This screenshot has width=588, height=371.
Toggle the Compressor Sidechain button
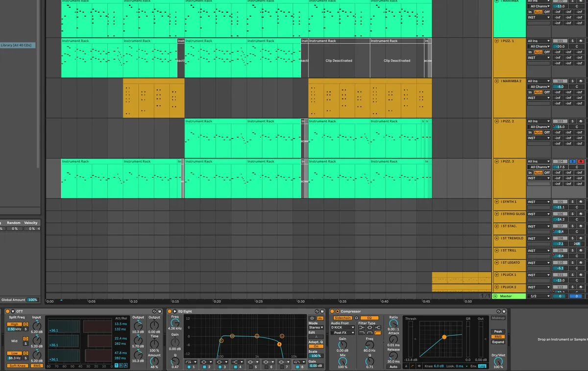(x=343, y=318)
